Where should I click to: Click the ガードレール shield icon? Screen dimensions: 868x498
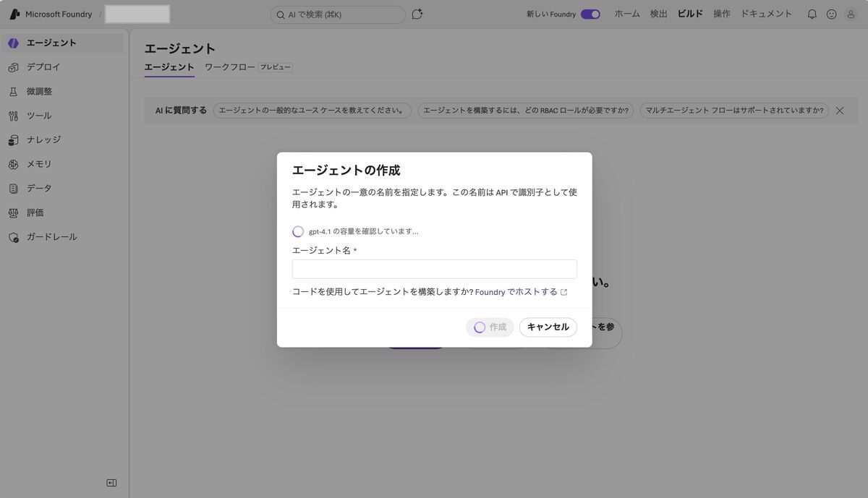pyautogui.click(x=13, y=237)
